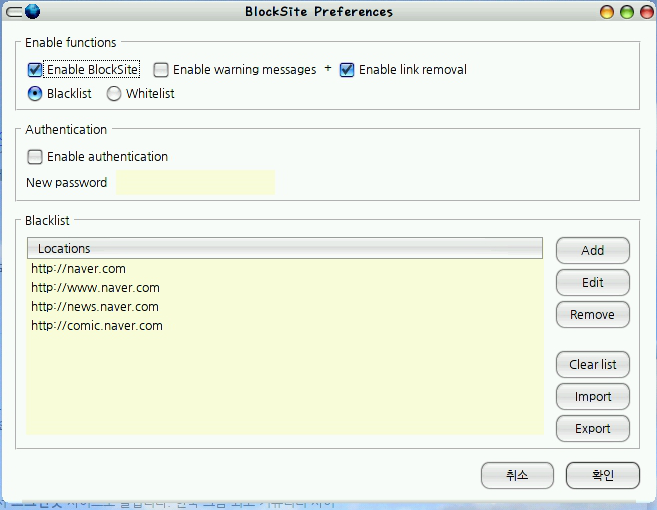Check Enable authentication box
Image resolution: width=657 pixels, height=510 pixels.
tap(35, 157)
